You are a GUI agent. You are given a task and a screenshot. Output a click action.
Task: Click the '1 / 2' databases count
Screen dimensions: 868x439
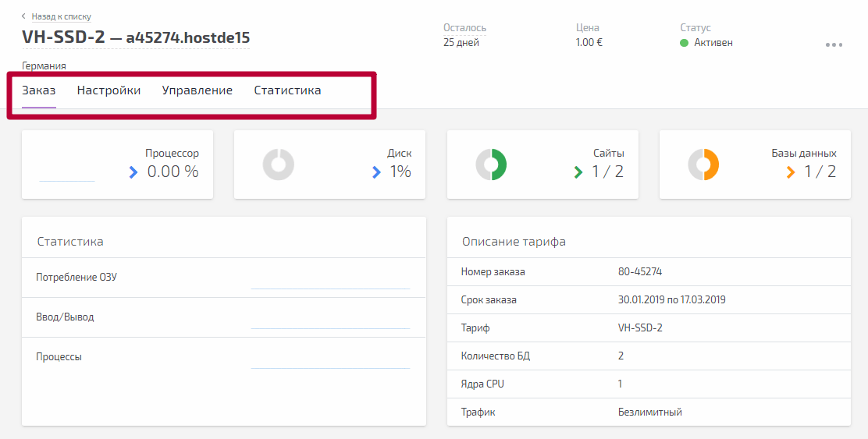pos(820,172)
